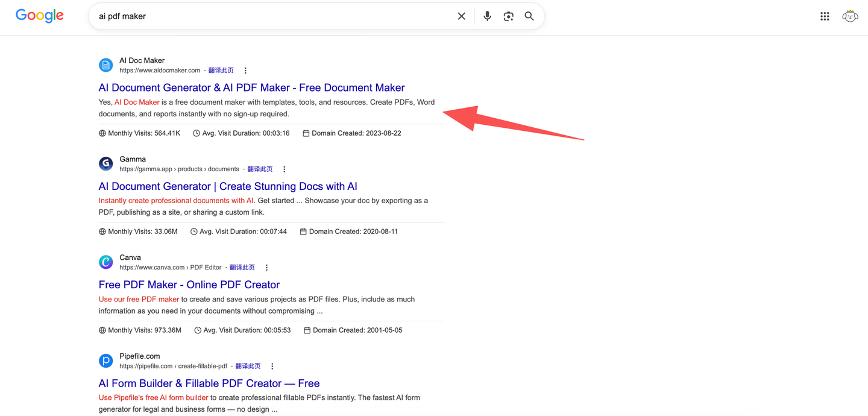Open the account profile avatar
Viewport: 868px width, 416px height.
tap(850, 16)
